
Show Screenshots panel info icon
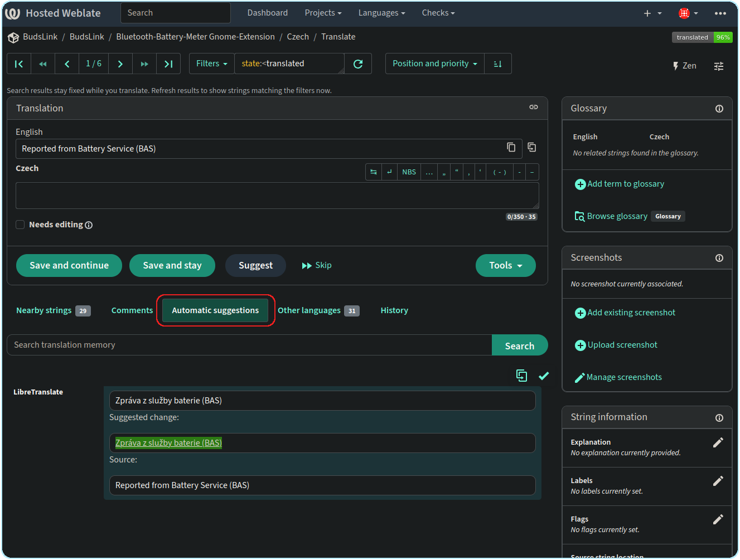pos(719,258)
